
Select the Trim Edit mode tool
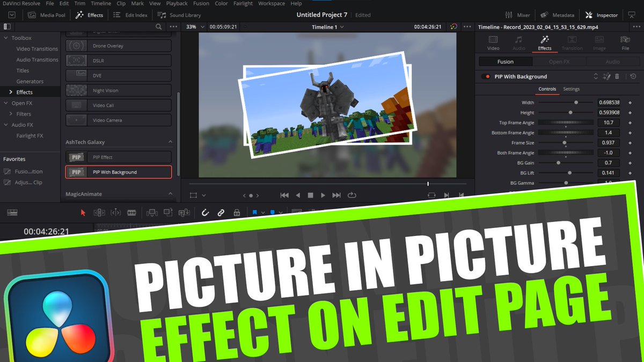tap(99, 212)
